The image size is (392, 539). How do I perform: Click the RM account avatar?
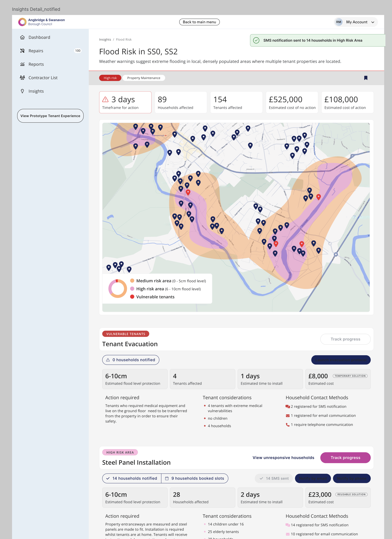point(338,22)
